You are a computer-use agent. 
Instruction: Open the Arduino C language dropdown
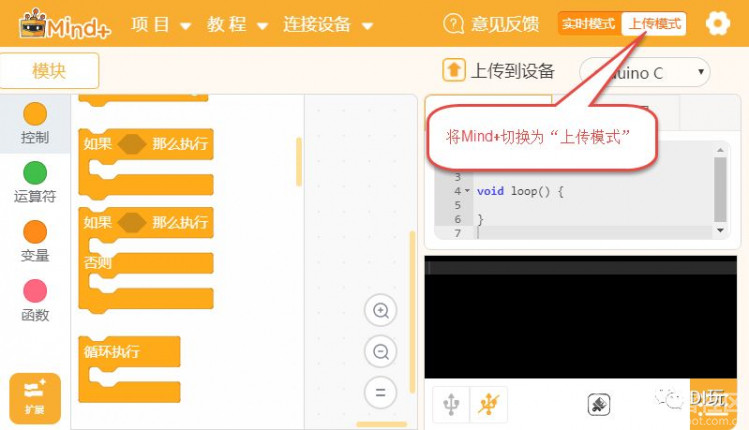coord(644,72)
